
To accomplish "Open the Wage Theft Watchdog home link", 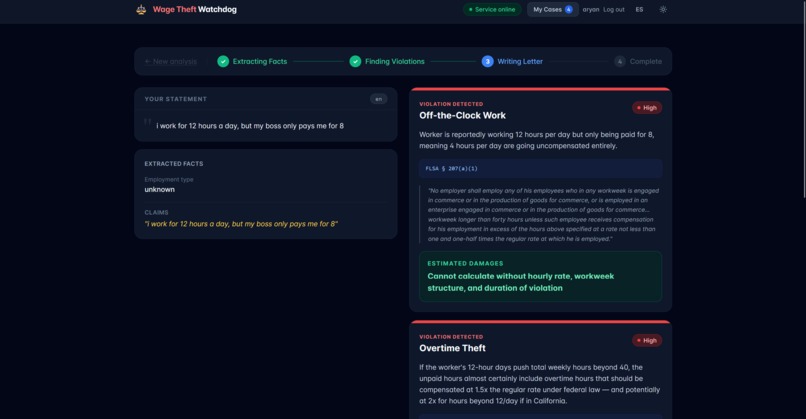I will [194, 9].
